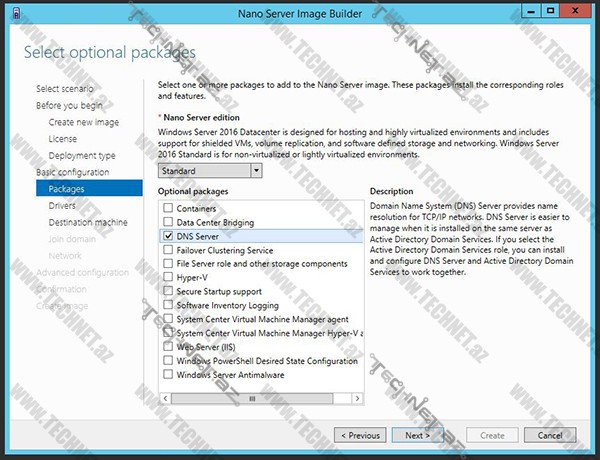Click the Containers label text
The width and height of the screenshot is (600, 460).
[196, 209]
